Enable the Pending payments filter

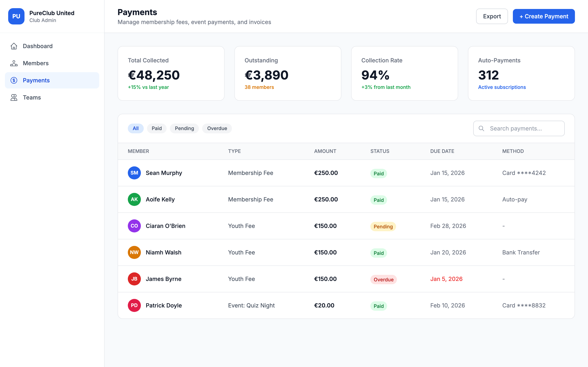point(184,128)
